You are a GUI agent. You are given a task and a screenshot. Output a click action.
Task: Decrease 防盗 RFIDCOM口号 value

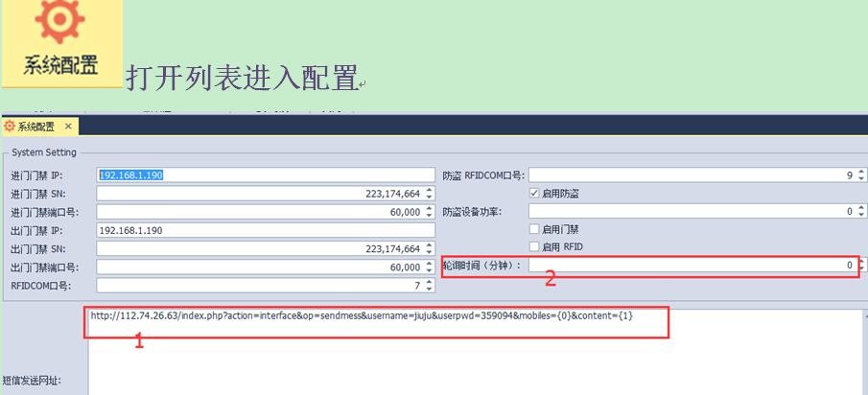860,178
